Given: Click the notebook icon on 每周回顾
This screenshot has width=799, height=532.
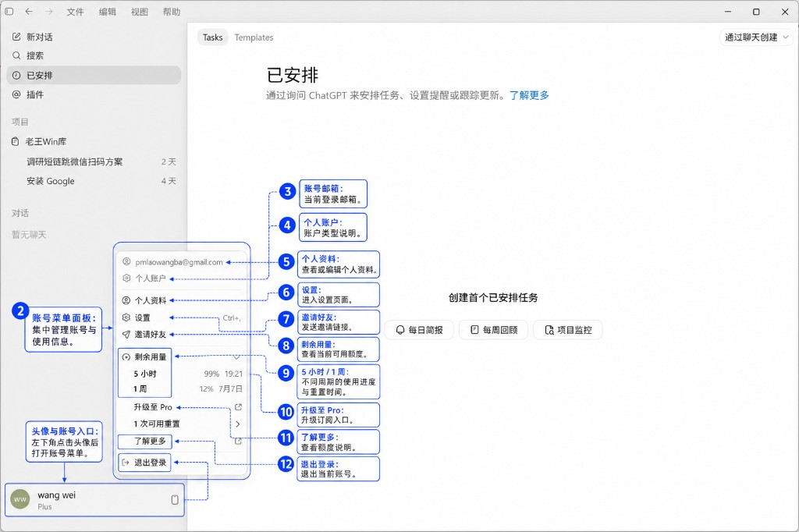Looking at the screenshot, I should pyautogui.click(x=474, y=330).
